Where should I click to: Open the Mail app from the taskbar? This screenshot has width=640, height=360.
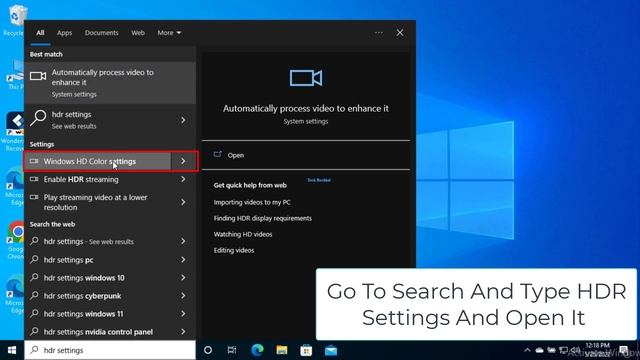[x=331, y=350]
